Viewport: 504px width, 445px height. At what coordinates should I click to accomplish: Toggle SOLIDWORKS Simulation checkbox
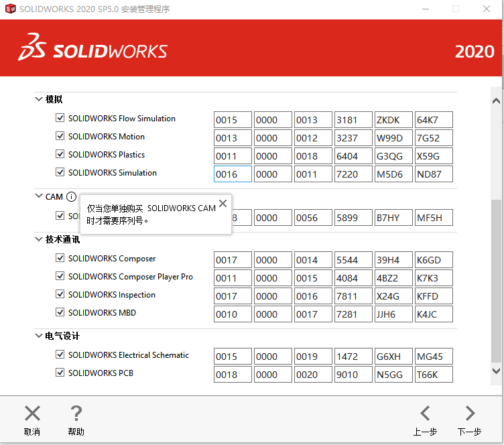click(x=60, y=172)
